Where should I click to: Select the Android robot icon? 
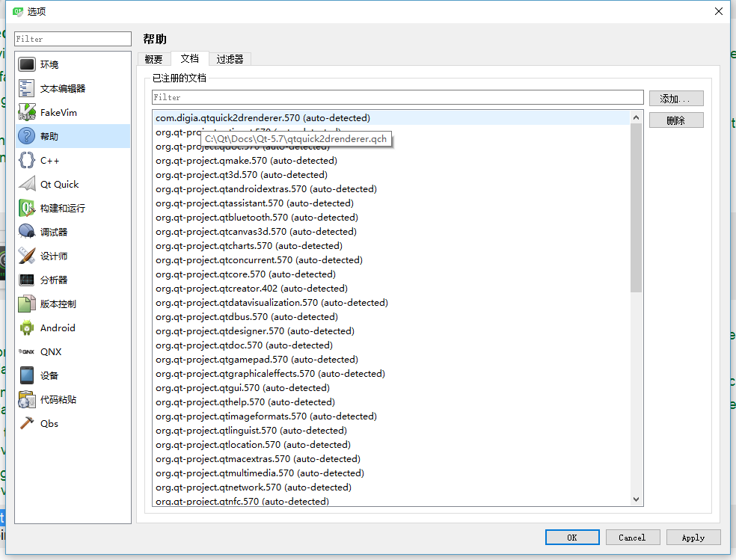[x=27, y=327]
